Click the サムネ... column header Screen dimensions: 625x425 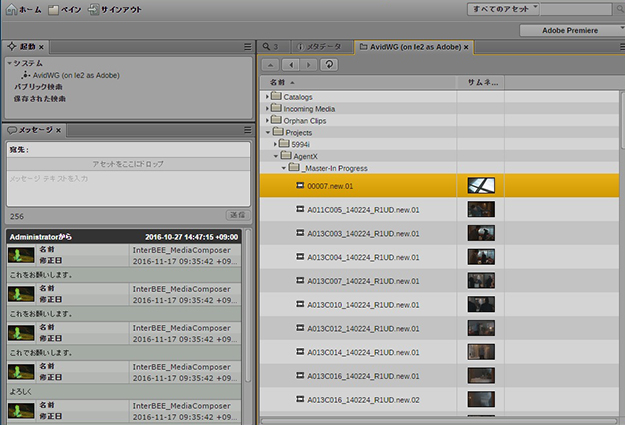tap(481, 83)
